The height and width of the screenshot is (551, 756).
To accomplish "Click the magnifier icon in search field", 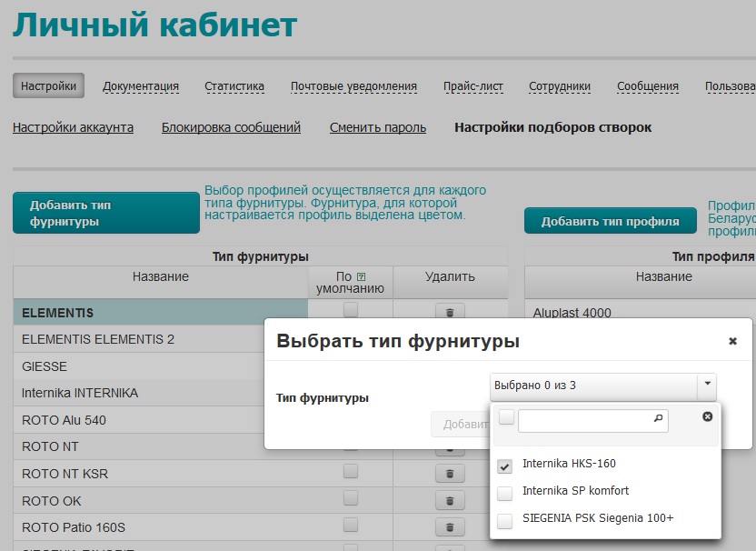I will (x=658, y=419).
